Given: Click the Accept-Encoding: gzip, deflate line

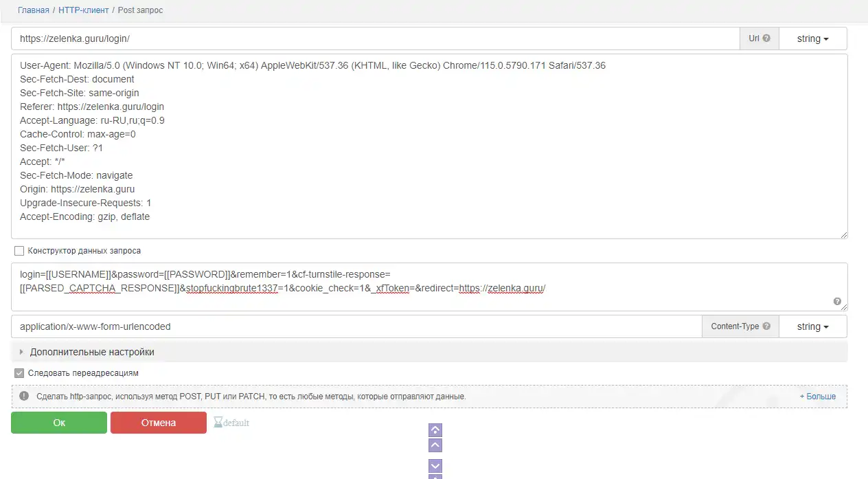Looking at the screenshot, I should [84, 216].
